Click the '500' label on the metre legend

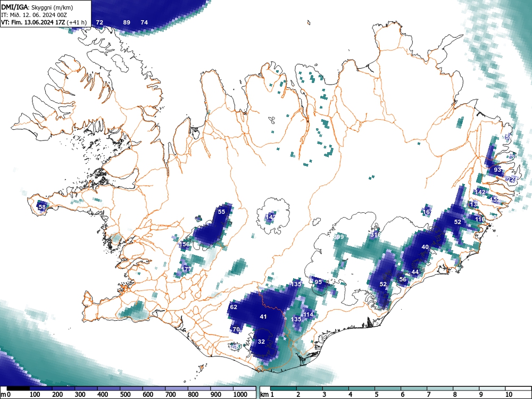point(125,394)
